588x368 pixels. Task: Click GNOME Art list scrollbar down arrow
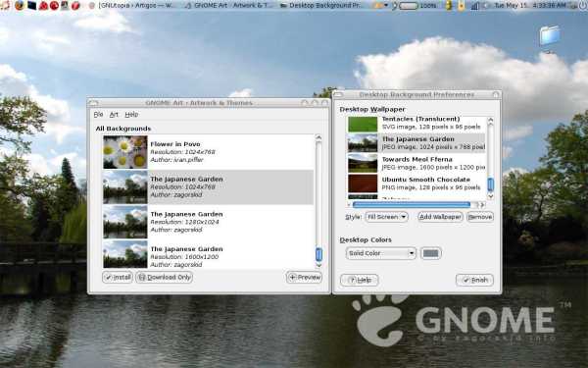318,265
